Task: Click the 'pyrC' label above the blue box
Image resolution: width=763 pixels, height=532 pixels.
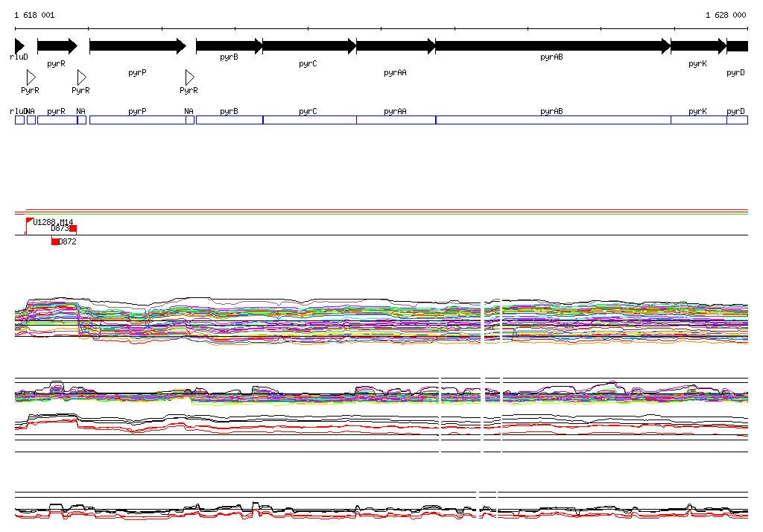Action: [x=308, y=112]
